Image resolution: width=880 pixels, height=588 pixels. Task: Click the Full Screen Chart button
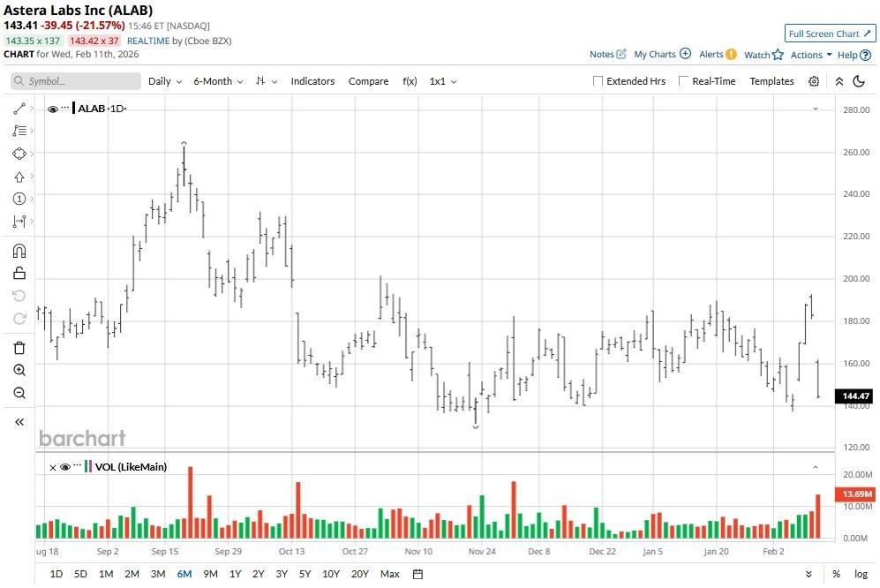coord(830,34)
